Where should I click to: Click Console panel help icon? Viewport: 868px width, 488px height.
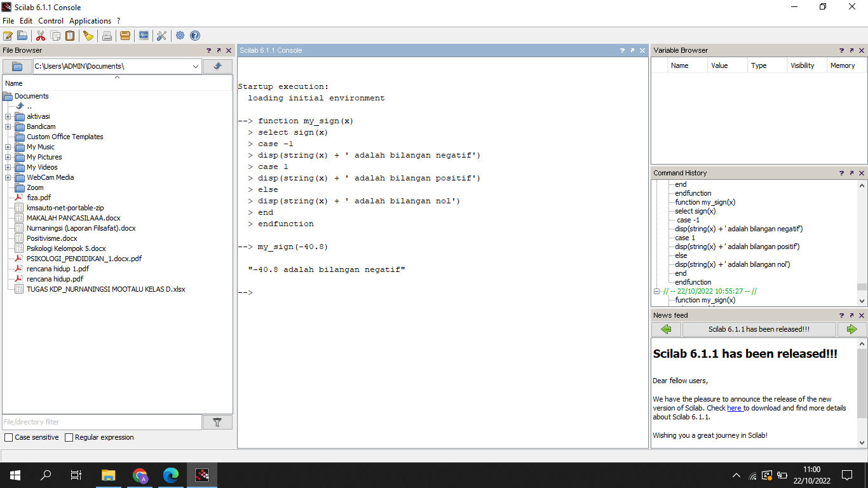click(623, 50)
